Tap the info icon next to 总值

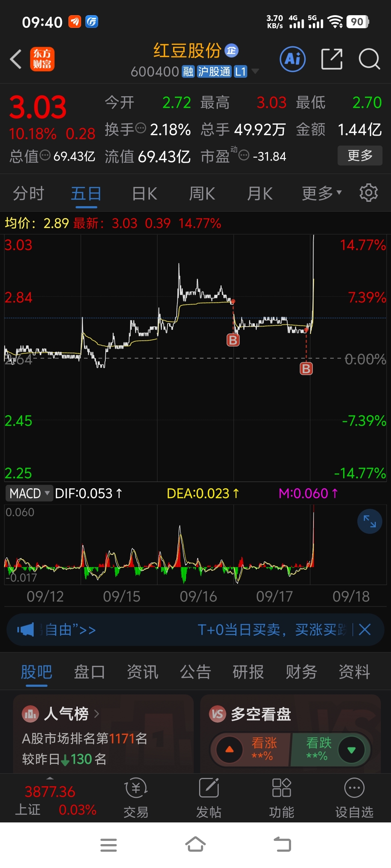tap(45, 156)
